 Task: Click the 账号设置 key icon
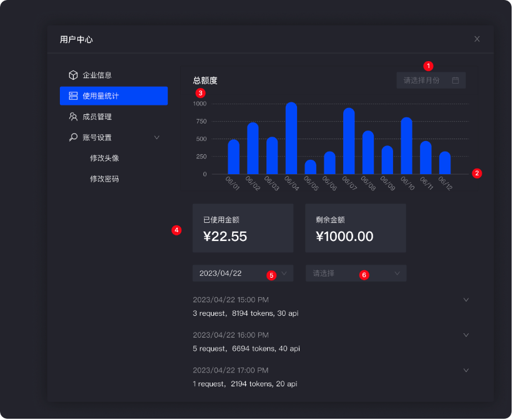[73, 137]
